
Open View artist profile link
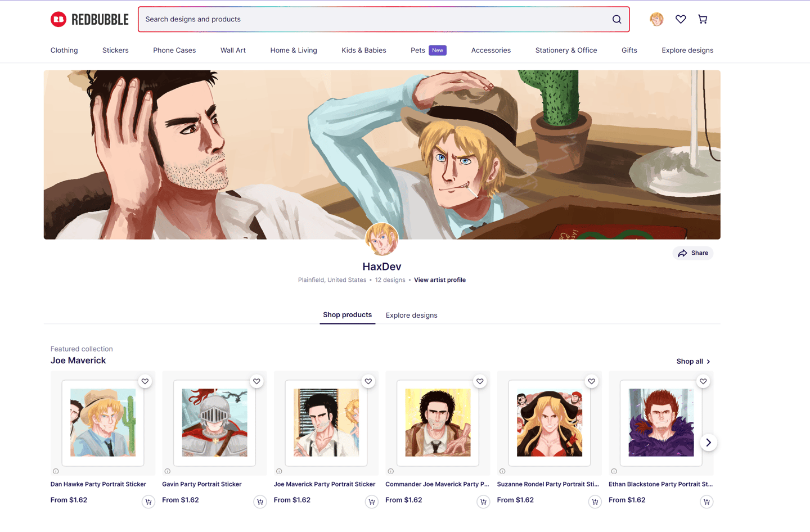click(x=440, y=280)
